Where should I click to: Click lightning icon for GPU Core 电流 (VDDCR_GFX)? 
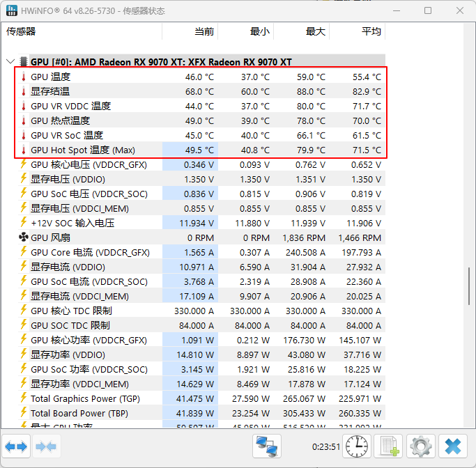pyautogui.click(x=24, y=251)
